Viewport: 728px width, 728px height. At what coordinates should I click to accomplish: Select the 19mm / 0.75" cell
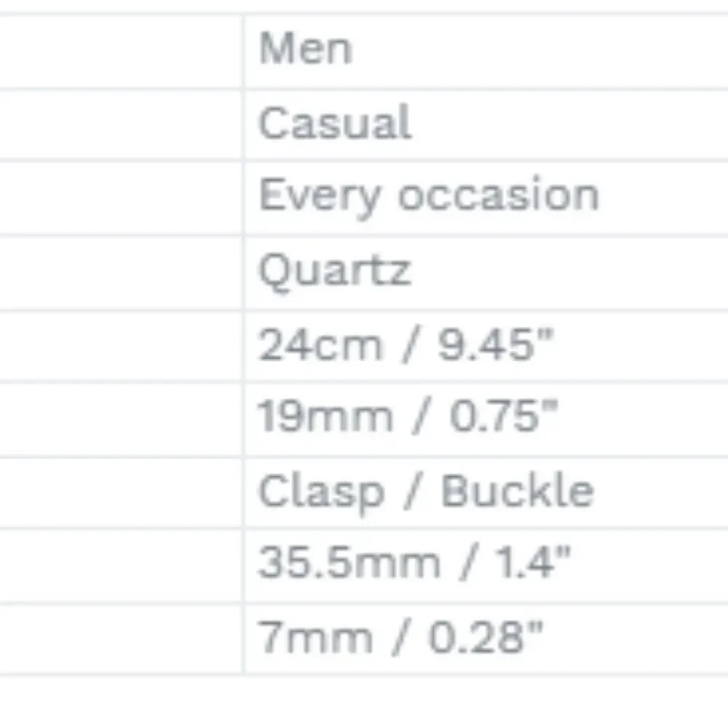(x=486, y=420)
